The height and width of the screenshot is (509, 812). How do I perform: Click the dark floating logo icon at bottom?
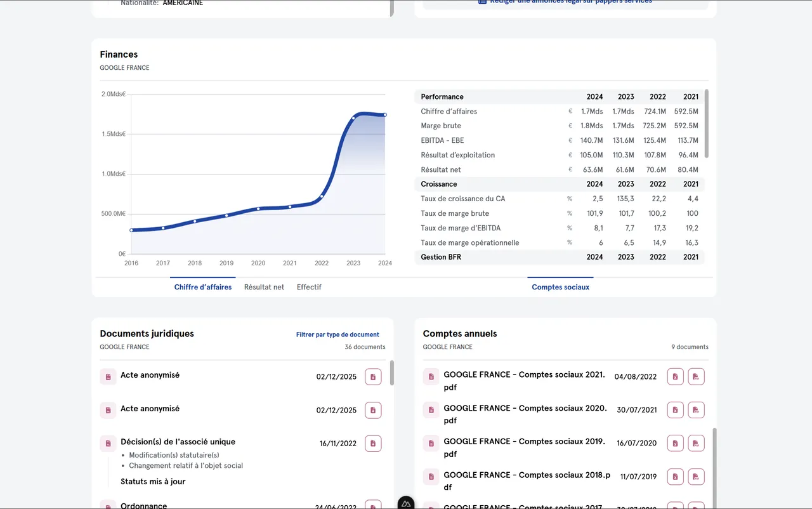click(406, 503)
